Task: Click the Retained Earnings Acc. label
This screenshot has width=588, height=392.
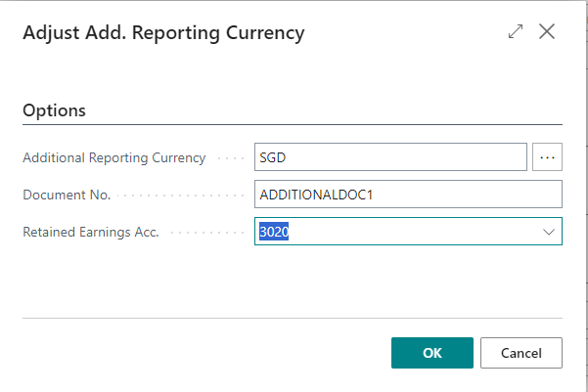Action: [x=91, y=232]
